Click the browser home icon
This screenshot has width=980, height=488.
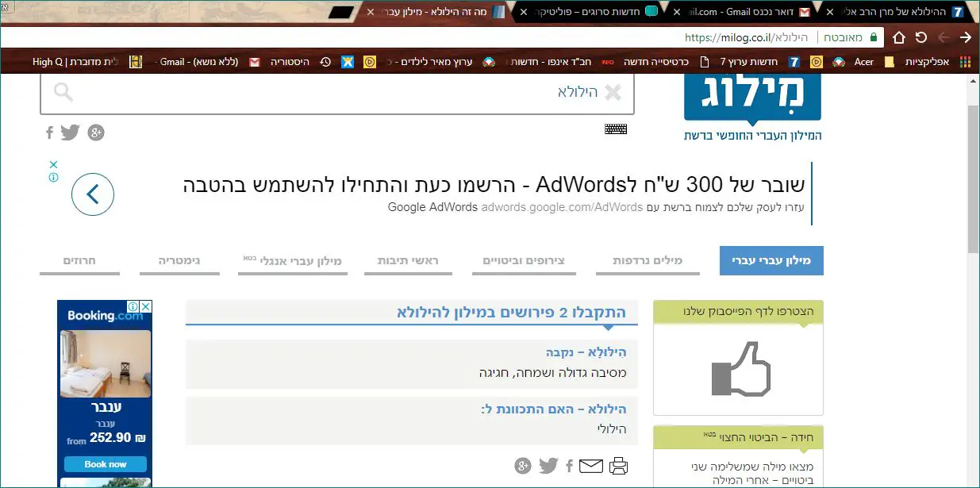(899, 37)
